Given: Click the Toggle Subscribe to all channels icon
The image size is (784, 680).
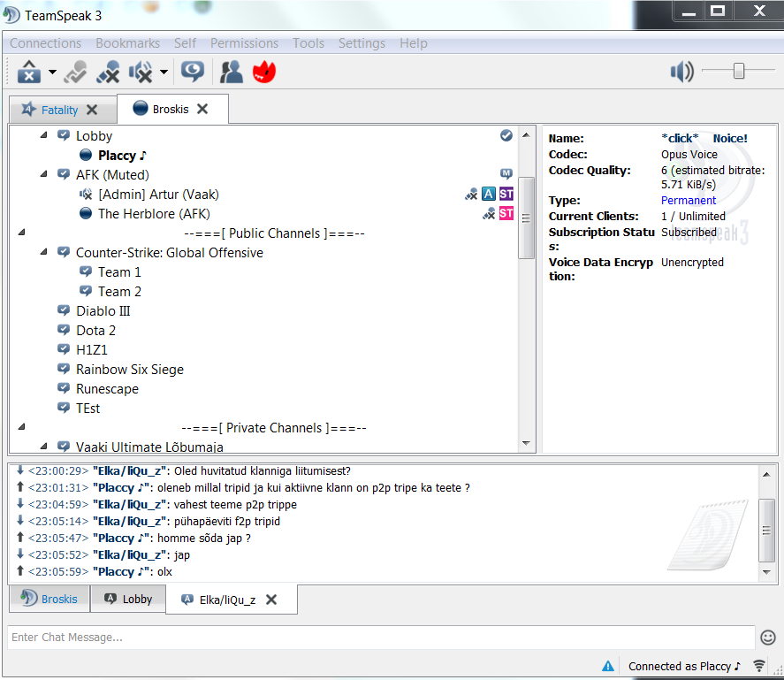Looking at the screenshot, I should [75, 72].
